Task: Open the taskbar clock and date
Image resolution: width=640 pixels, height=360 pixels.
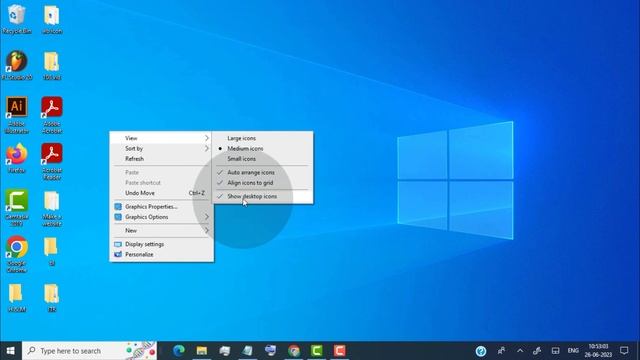Action: [598, 351]
